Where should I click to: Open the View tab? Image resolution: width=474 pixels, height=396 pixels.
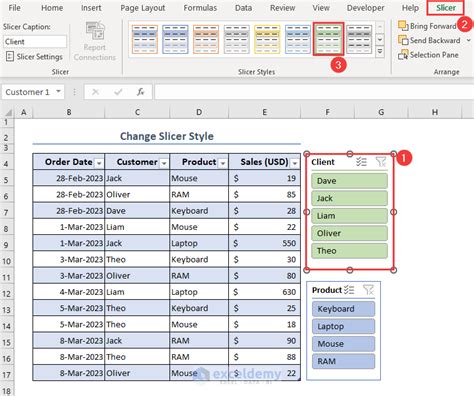(321, 8)
